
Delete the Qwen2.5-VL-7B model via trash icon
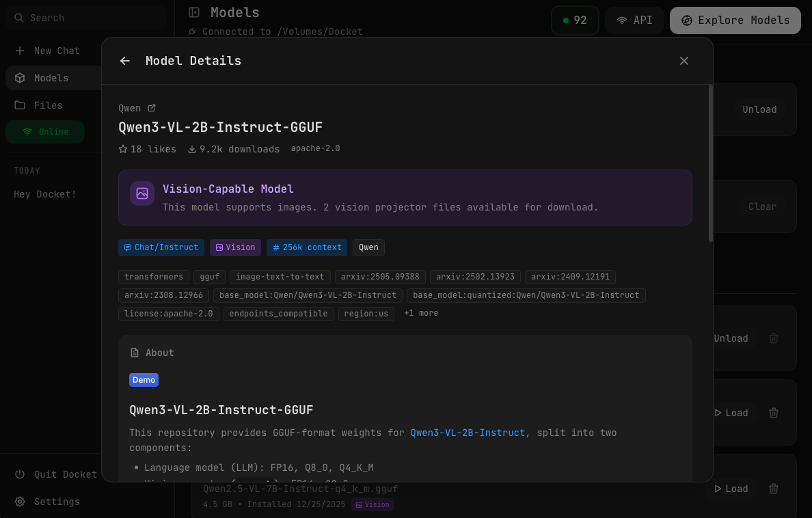click(773, 489)
